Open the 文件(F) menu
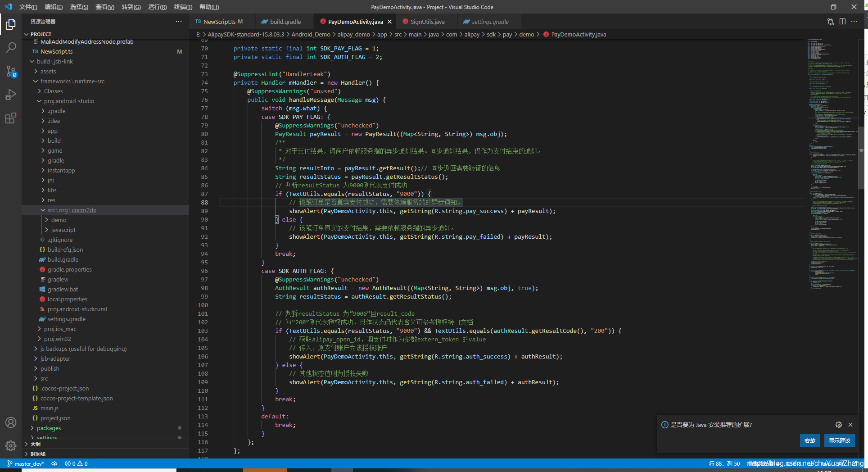Image resolution: width=868 pixels, height=472 pixels. [28, 7]
